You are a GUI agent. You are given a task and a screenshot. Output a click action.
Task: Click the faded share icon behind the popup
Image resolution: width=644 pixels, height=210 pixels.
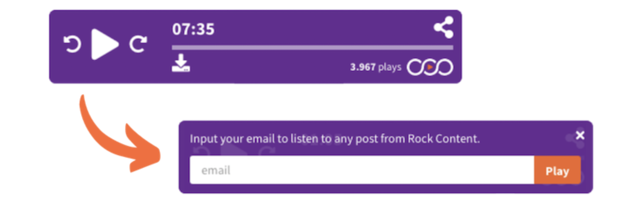(x=573, y=138)
